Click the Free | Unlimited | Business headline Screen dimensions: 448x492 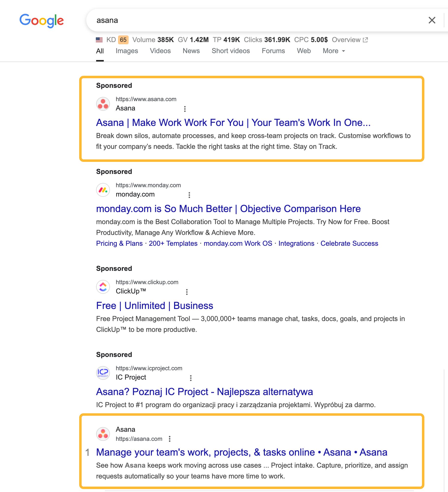[x=154, y=306]
